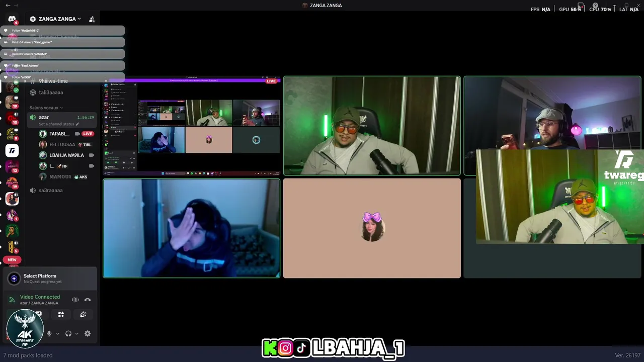This screenshot has height=362, width=644.
Task: Click the red NEW unread indicator
Action: (12, 260)
